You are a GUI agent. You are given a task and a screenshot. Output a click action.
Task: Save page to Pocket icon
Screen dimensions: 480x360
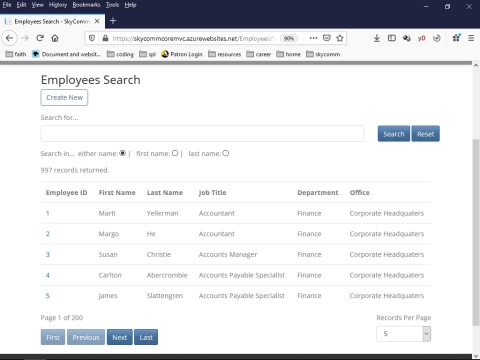(x=327, y=38)
